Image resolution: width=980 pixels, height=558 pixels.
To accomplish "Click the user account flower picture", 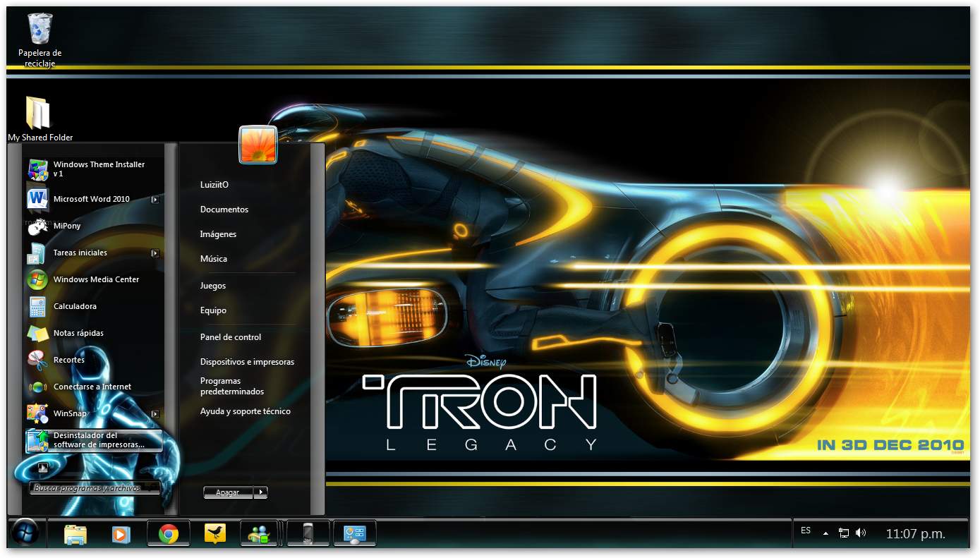I will coord(258,145).
